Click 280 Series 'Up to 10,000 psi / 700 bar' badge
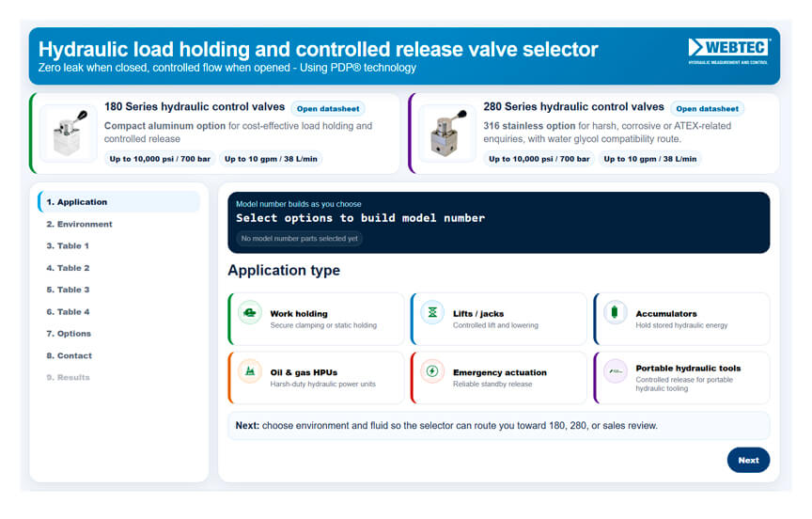 (539, 159)
